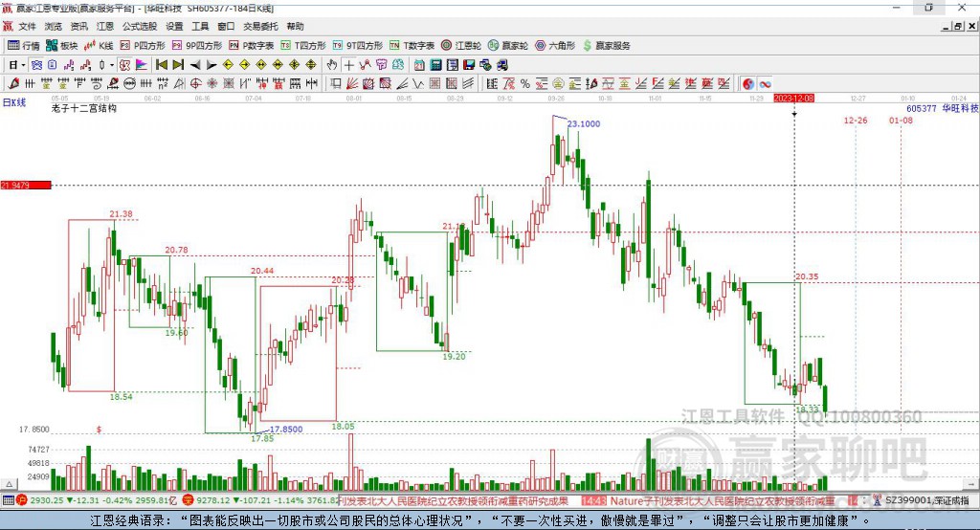
Task: Open the 江恩 menu
Action: (x=105, y=26)
